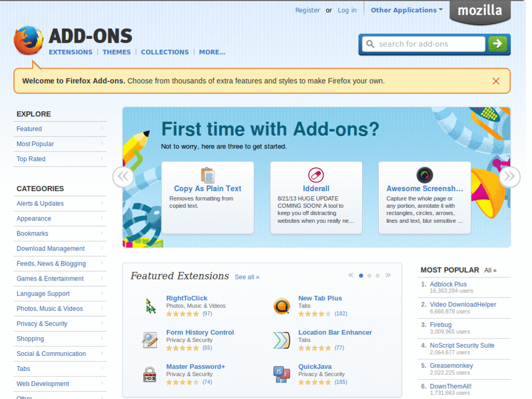Click the Firefox logo icon

[29, 41]
